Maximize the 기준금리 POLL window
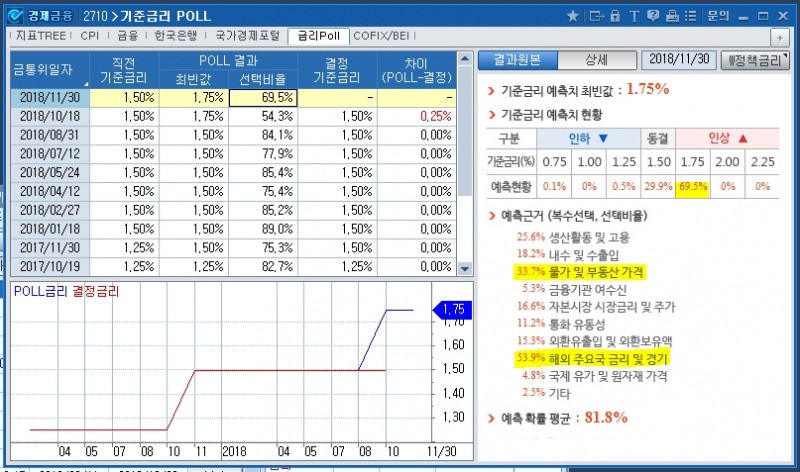 pyautogui.click(x=763, y=16)
